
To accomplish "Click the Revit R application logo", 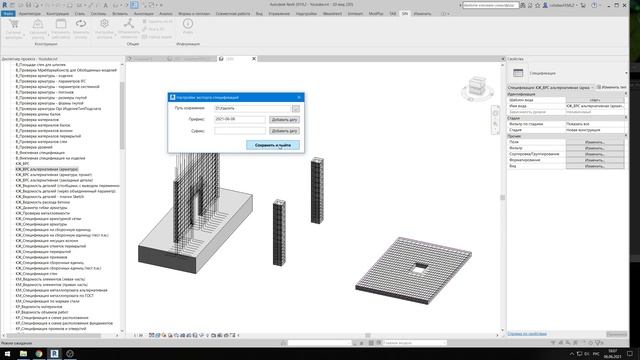I will click(4, 5).
